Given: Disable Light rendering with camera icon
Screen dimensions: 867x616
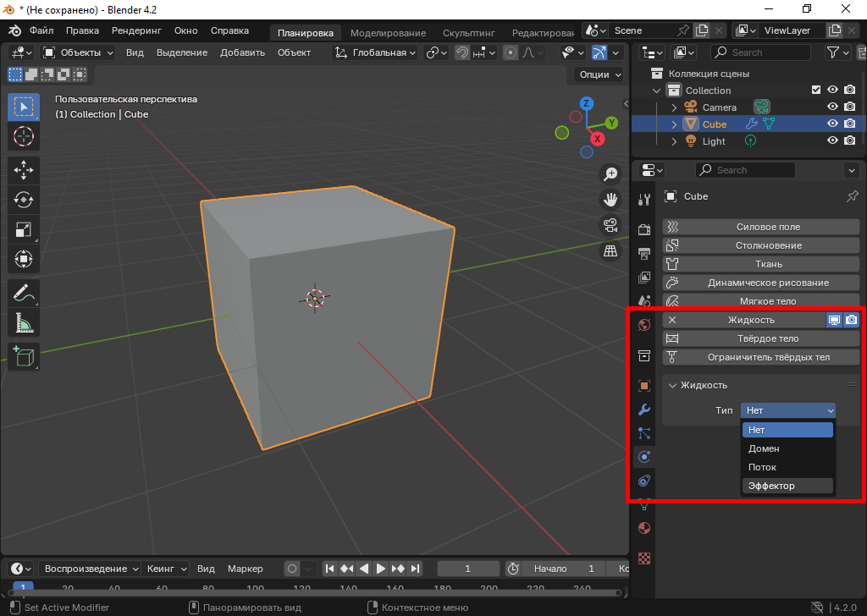Looking at the screenshot, I should coord(849,141).
